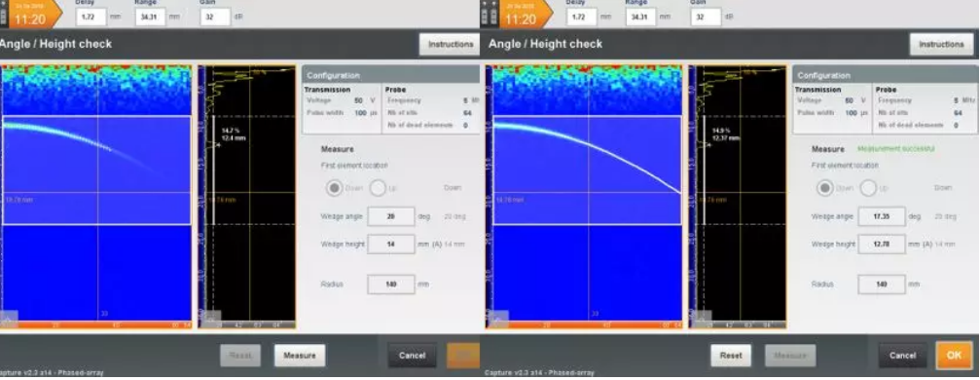Cancel on the Measurement successful screen
The height and width of the screenshot is (380, 980).
click(x=902, y=356)
